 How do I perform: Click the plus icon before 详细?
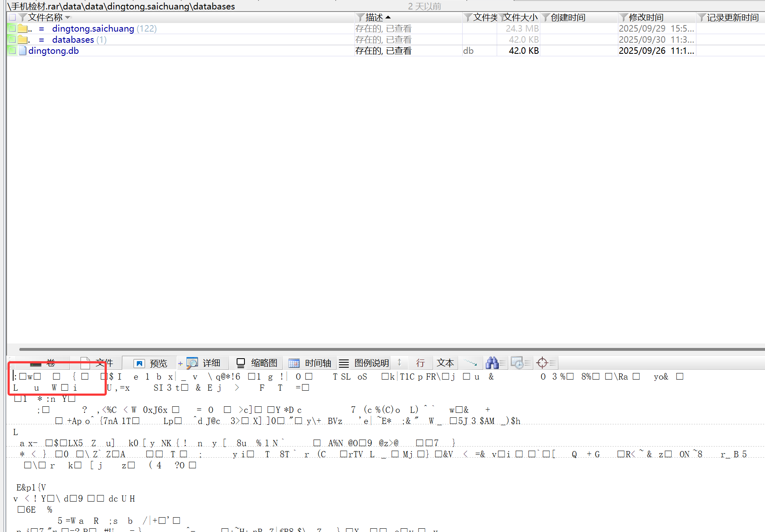(180, 364)
